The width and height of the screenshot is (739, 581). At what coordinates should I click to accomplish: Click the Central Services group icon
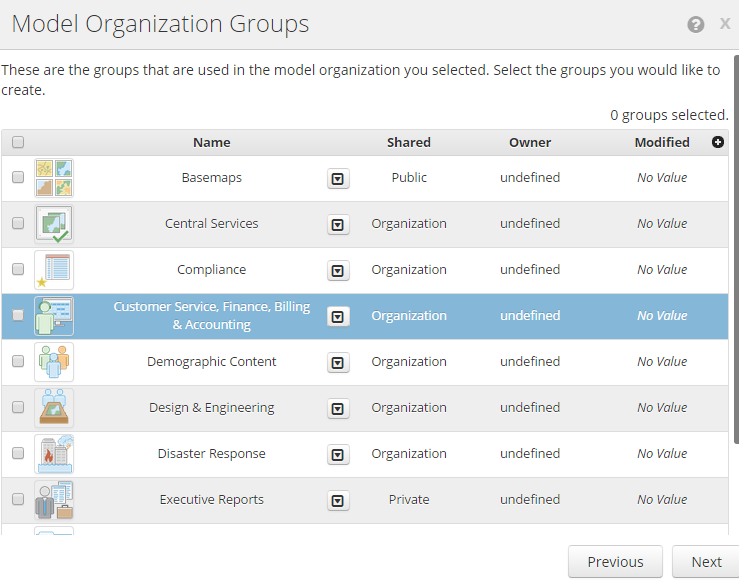[54, 224]
